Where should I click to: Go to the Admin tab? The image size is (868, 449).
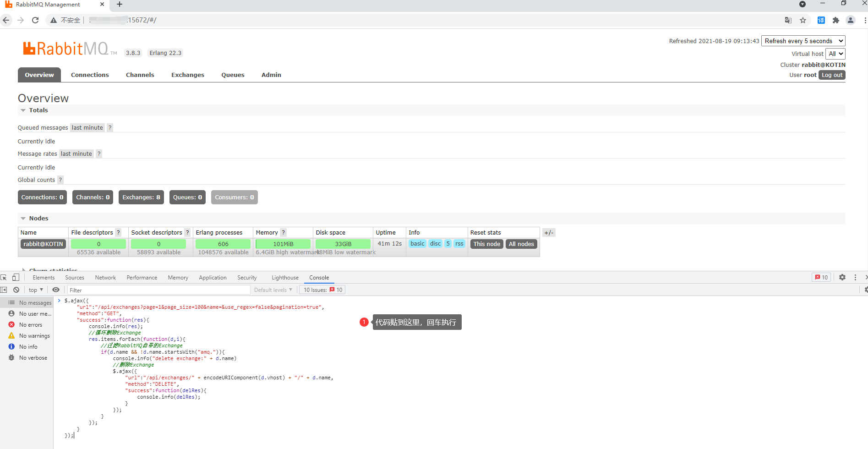pos(271,75)
